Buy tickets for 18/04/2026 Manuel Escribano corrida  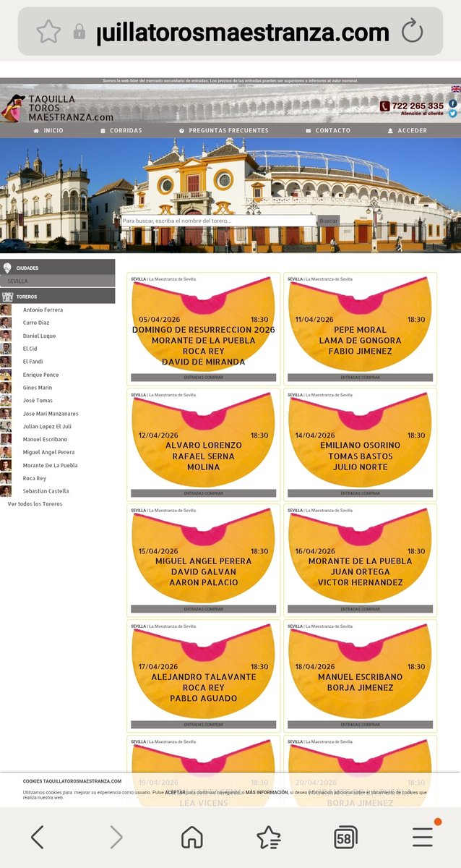[x=361, y=725]
